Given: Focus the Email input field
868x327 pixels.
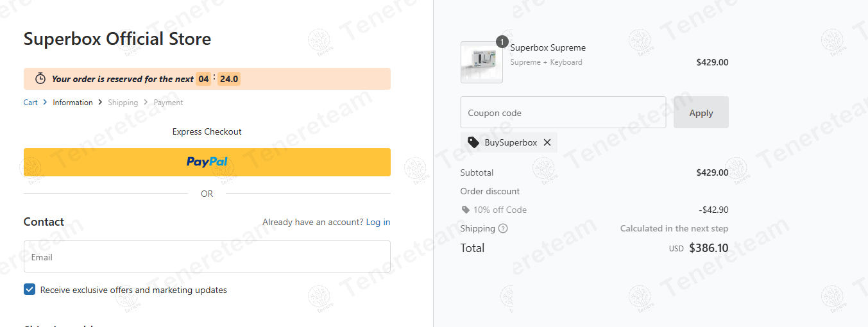Looking at the screenshot, I should [x=207, y=256].
